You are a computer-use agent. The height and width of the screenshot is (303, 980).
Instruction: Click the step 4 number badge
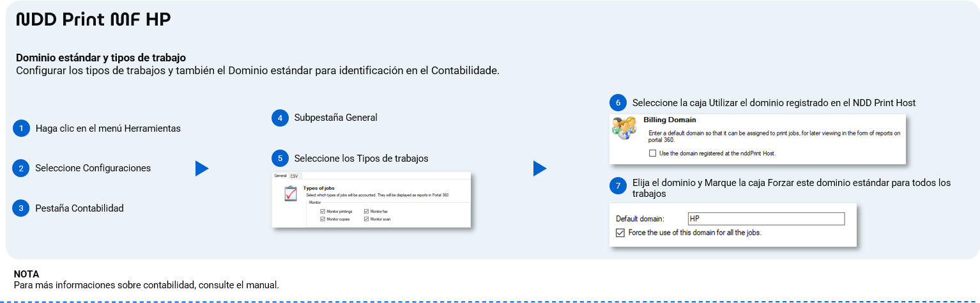(279, 118)
